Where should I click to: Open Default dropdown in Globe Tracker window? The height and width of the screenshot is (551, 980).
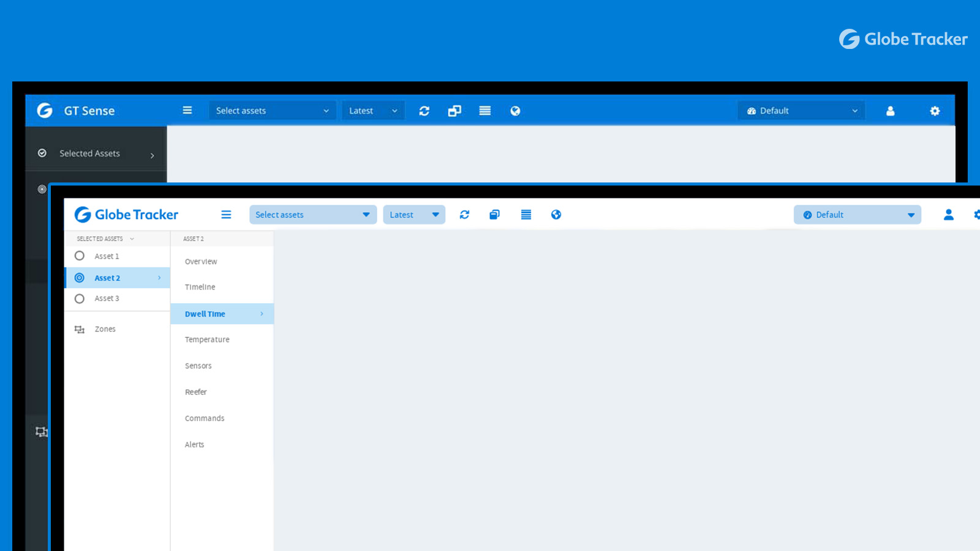click(858, 214)
